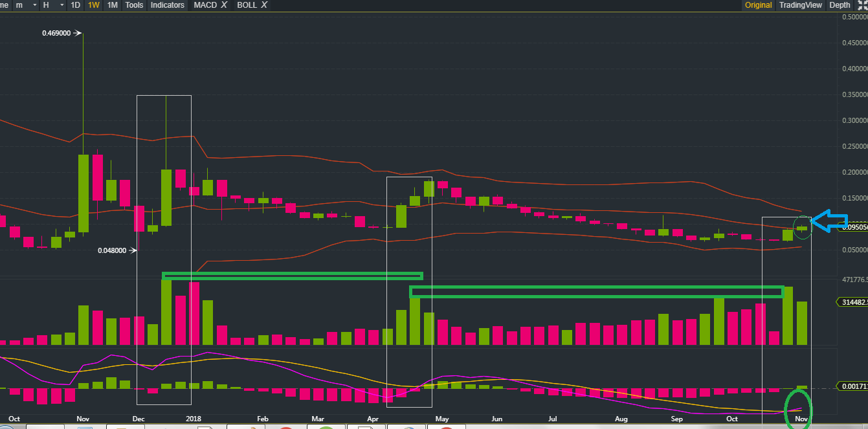Select the 1W interval
868x429 pixels.
click(x=94, y=5)
